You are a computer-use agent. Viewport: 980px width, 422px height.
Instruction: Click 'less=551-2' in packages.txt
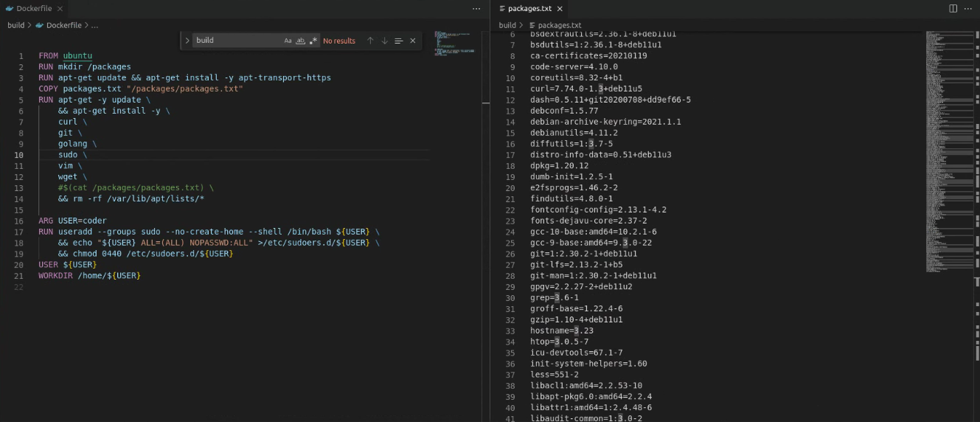(554, 375)
